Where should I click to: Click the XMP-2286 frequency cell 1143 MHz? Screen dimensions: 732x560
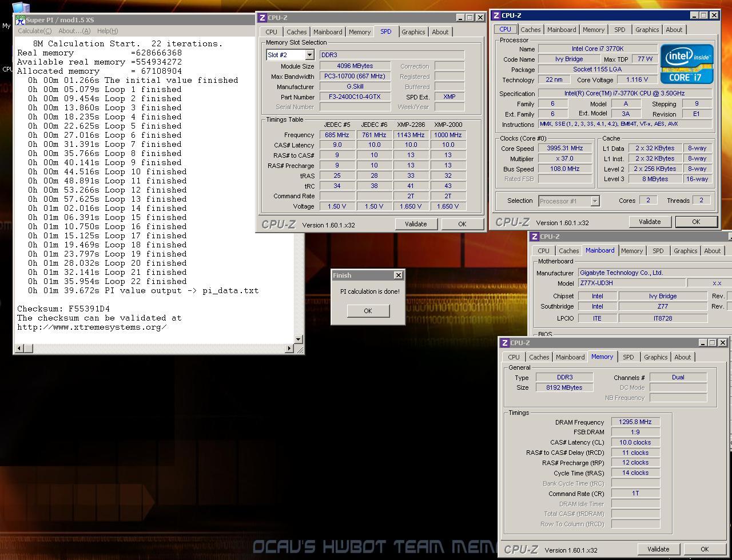pos(411,135)
